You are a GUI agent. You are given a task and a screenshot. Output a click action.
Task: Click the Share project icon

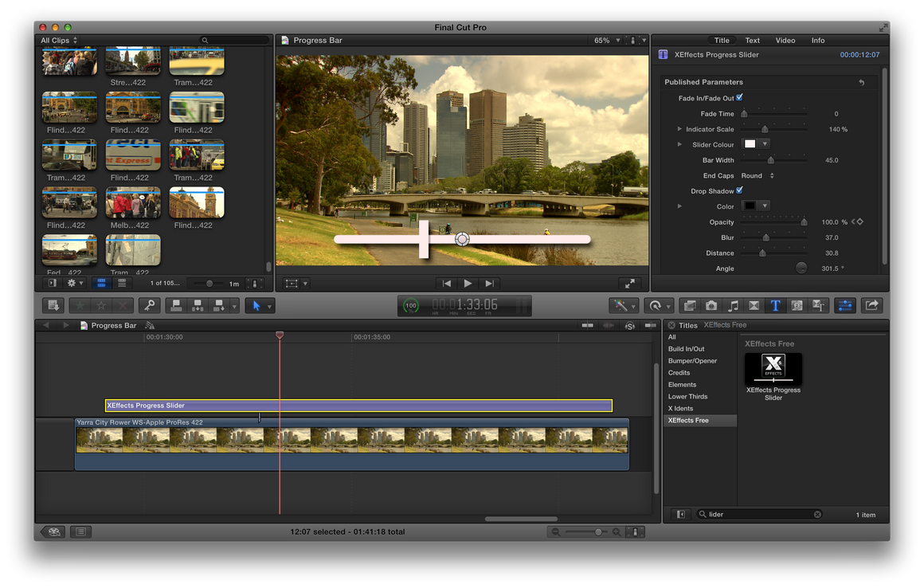(x=872, y=306)
